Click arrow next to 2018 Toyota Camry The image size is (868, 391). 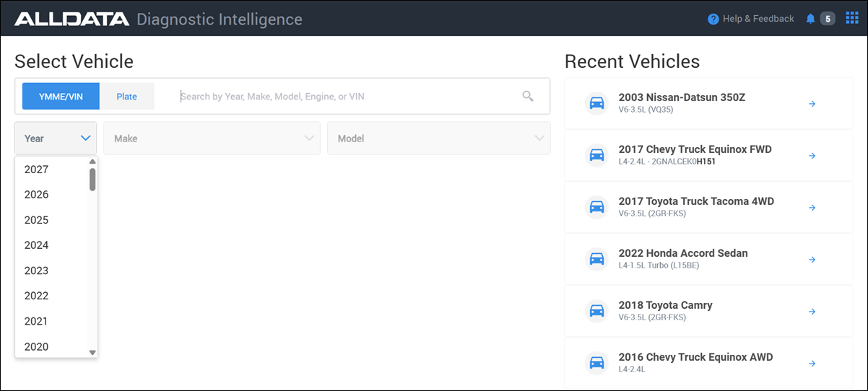tap(812, 312)
